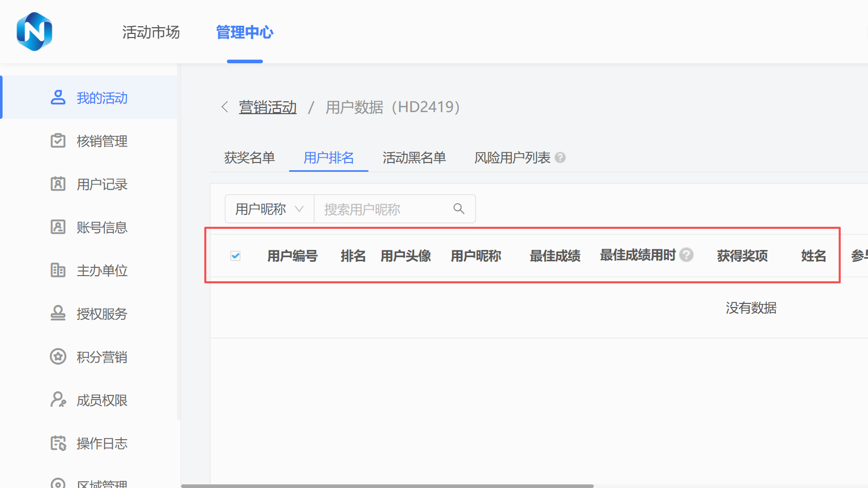Click the 营销活动 breadcrumb link
868x488 pixels.
[x=268, y=107]
